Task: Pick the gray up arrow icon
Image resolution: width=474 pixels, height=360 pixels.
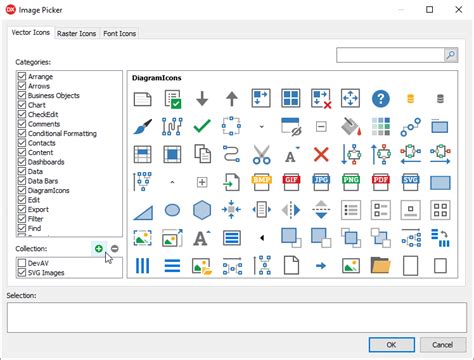Action: (232, 99)
